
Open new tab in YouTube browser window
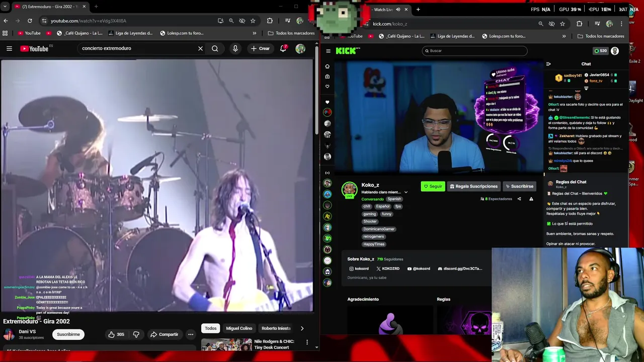pyautogui.click(x=96, y=7)
